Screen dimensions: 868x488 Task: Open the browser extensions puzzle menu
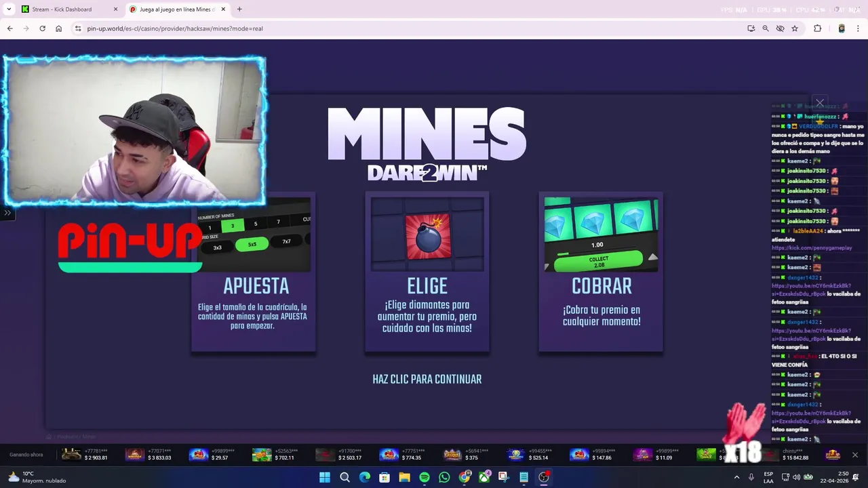pos(817,28)
